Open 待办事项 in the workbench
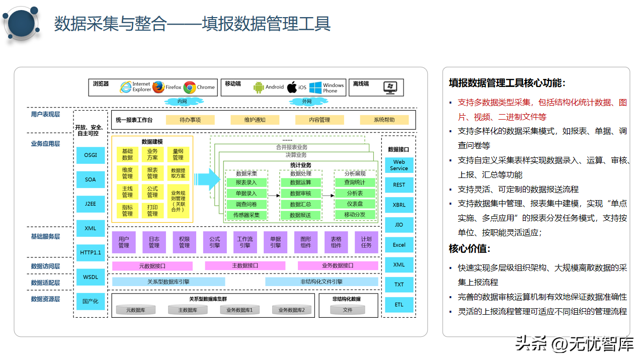The width and height of the screenshot is (644, 362). pos(190,120)
